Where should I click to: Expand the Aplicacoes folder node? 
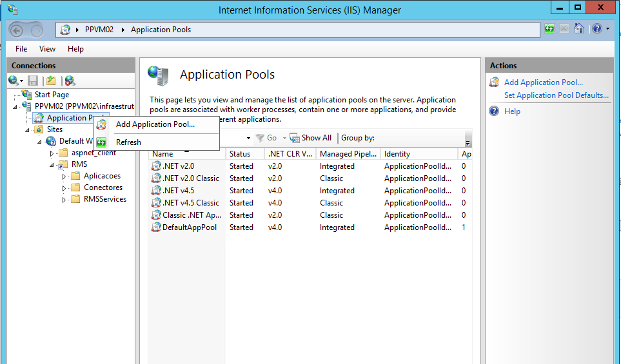click(64, 176)
